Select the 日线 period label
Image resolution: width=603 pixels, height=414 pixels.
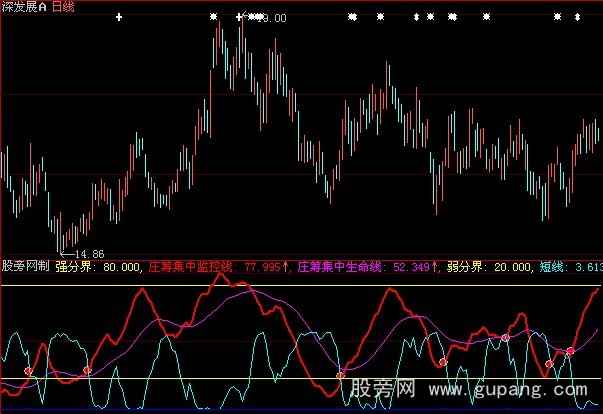(x=63, y=7)
